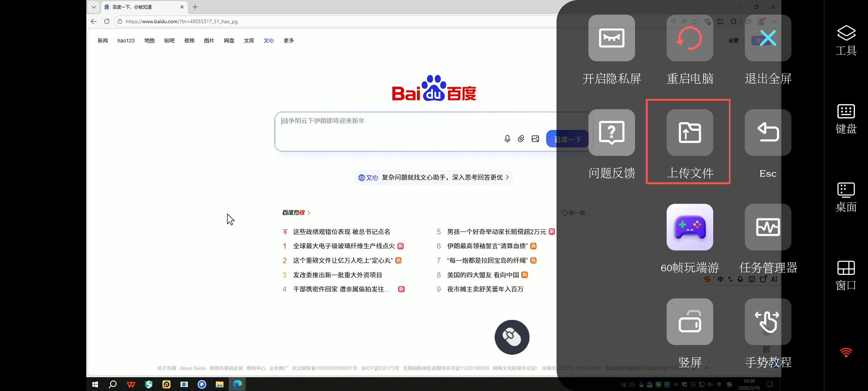Toggle the Sogou on-screen soft keyboard
868x391 pixels.
tap(751, 279)
